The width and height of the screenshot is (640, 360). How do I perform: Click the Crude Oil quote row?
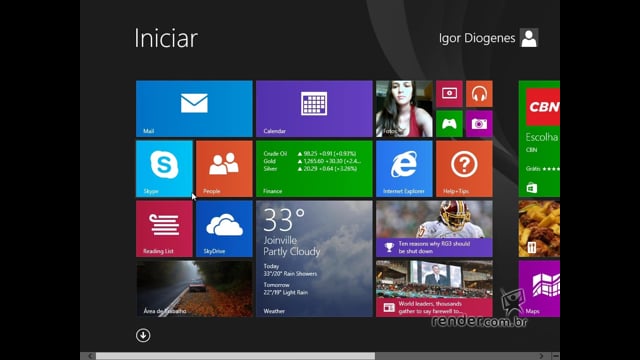point(310,153)
